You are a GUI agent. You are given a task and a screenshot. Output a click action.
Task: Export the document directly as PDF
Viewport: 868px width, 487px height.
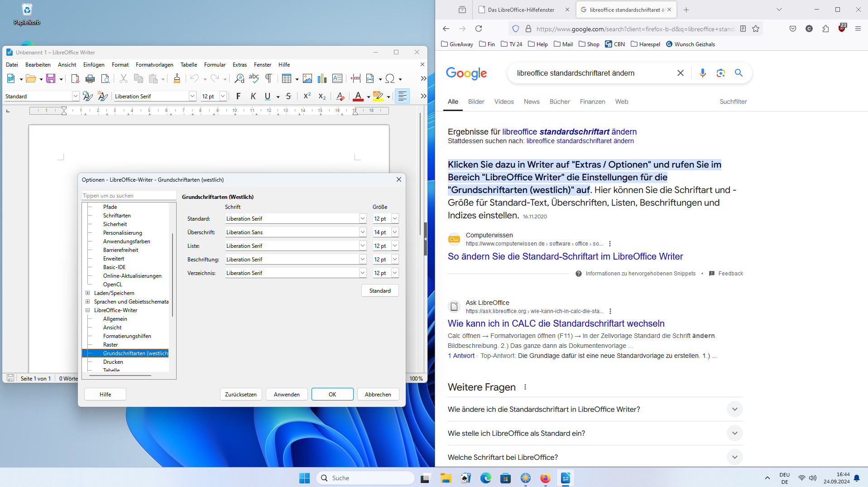point(75,79)
